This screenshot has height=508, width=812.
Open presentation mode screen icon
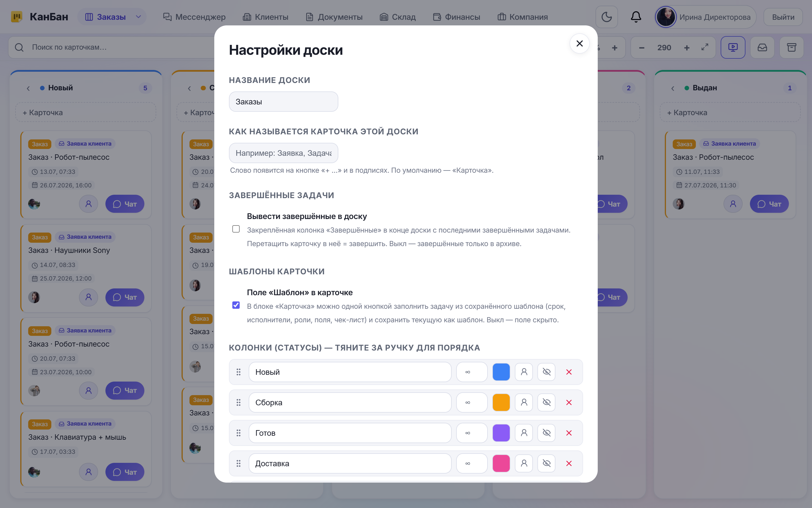coord(733,47)
